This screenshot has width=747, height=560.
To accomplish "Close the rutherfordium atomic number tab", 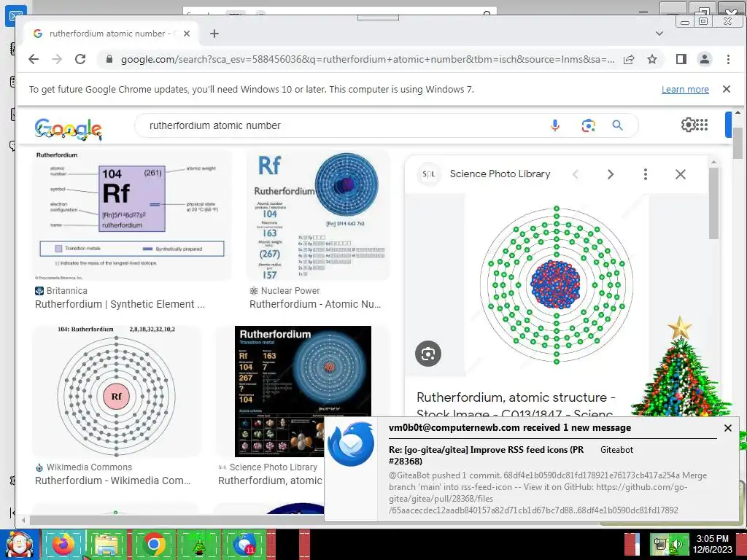I will pyautogui.click(x=187, y=34).
